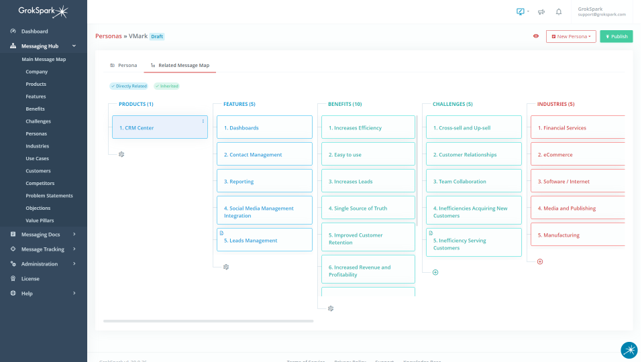644x362 pixels.
Task: Open the New Persona dropdown
Action: (x=571, y=36)
